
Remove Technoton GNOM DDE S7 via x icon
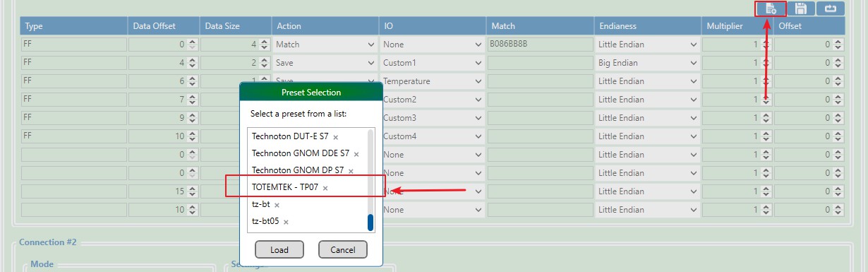pyautogui.click(x=356, y=153)
